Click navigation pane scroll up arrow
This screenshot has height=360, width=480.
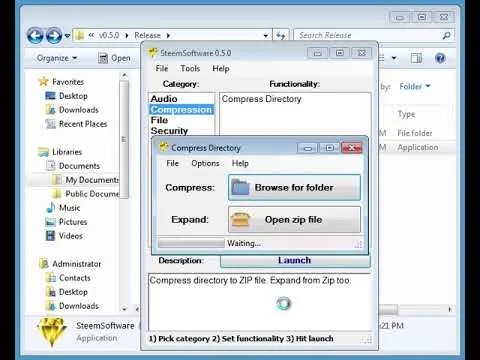pos(124,75)
